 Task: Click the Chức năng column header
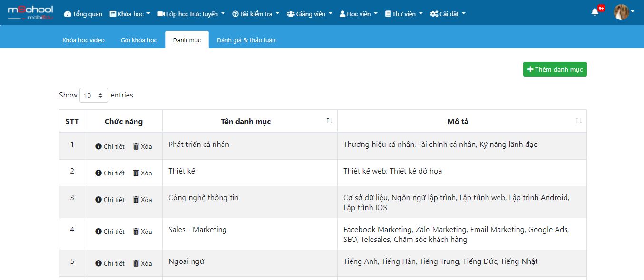pyautogui.click(x=124, y=121)
